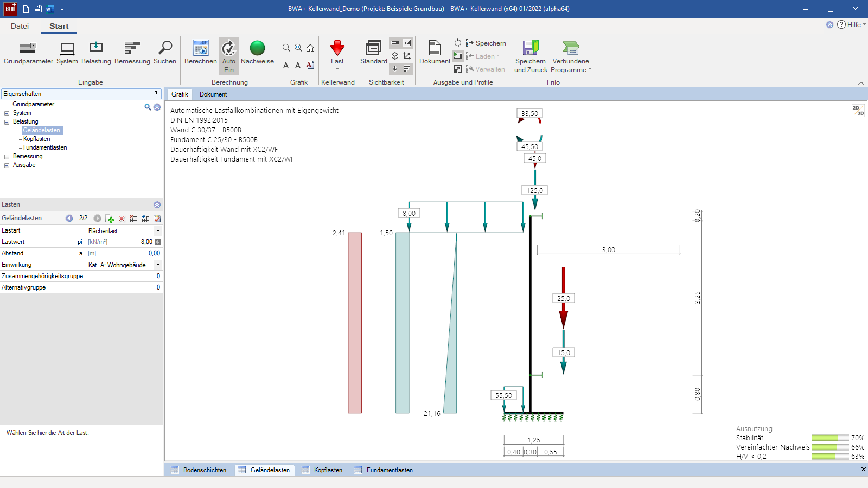This screenshot has height=488, width=868.
Task: Toggle text label 'abl' visibility icon
Action: pyautogui.click(x=407, y=43)
